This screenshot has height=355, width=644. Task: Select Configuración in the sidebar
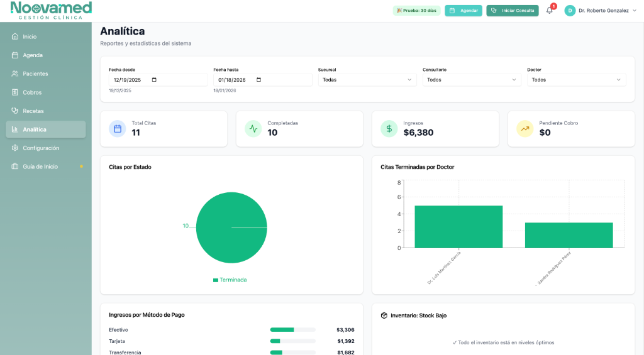click(x=45, y=148)
